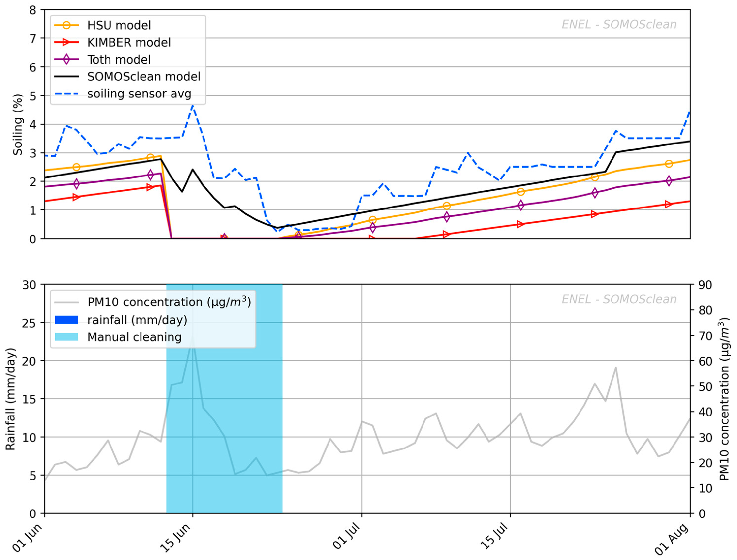Screen dimensions: 737x560
Task: Click the 'HSU model' legend text
Action: point(119,25)
